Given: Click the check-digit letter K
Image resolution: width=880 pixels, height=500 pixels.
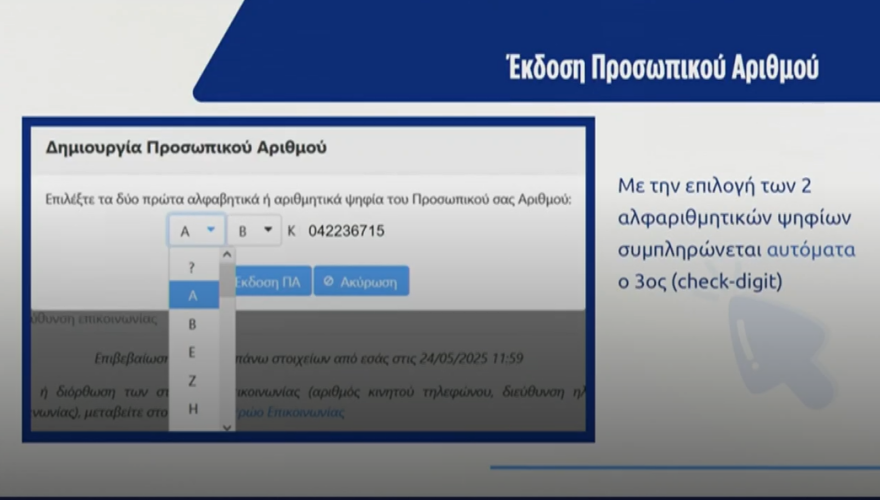Looking at the screenshot, I should pos(291,231).
